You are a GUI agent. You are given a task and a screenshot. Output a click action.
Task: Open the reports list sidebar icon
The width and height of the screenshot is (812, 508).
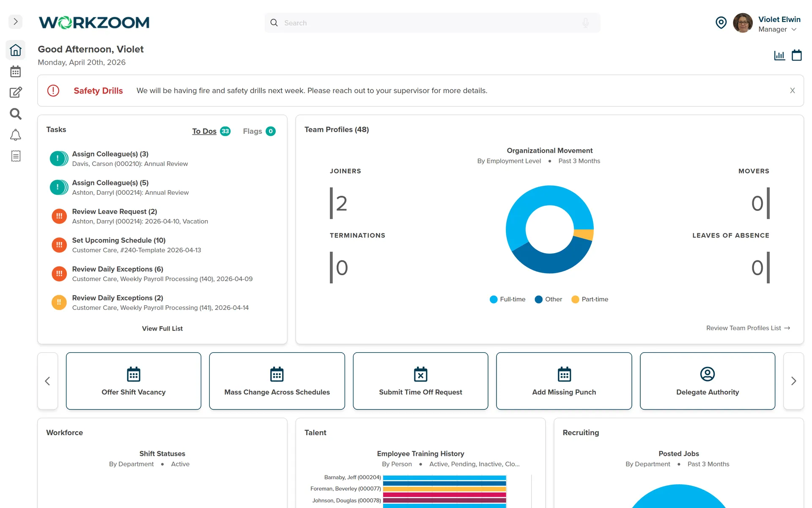[x=16, y=156]
